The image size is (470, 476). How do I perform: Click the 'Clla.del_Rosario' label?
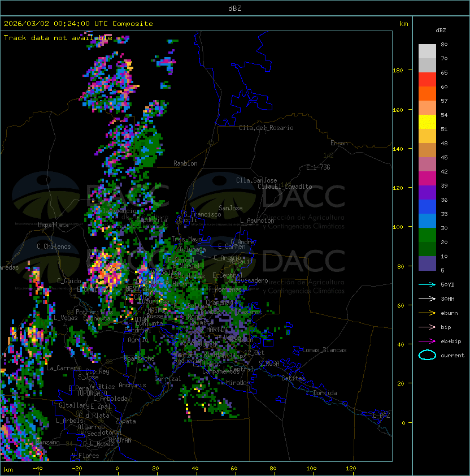pos(266,128)
